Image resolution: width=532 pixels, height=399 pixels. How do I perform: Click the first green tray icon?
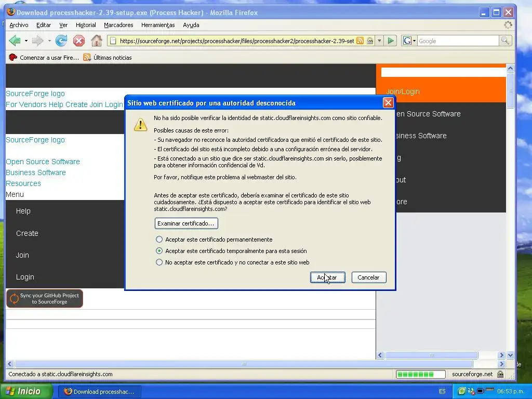pos(461,391)
